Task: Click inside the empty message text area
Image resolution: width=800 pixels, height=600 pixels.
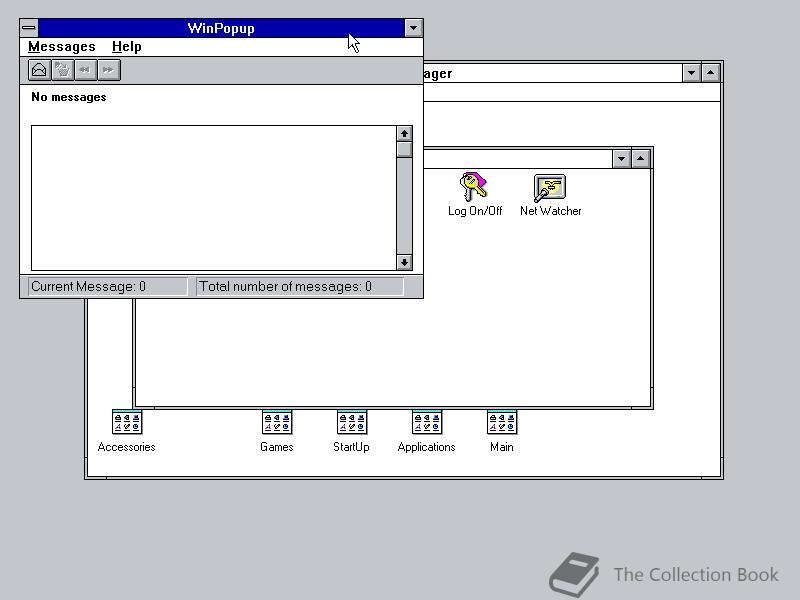Action: click(x=214, y=198)
